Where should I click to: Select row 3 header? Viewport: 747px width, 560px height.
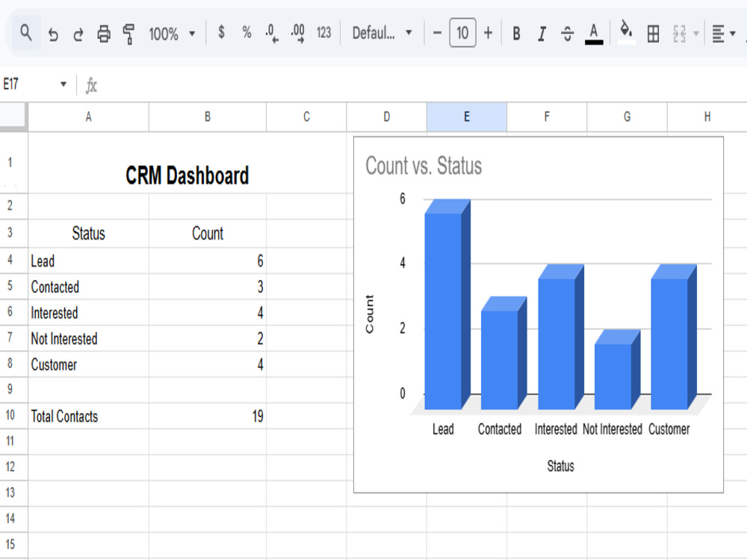pos(10,233)
